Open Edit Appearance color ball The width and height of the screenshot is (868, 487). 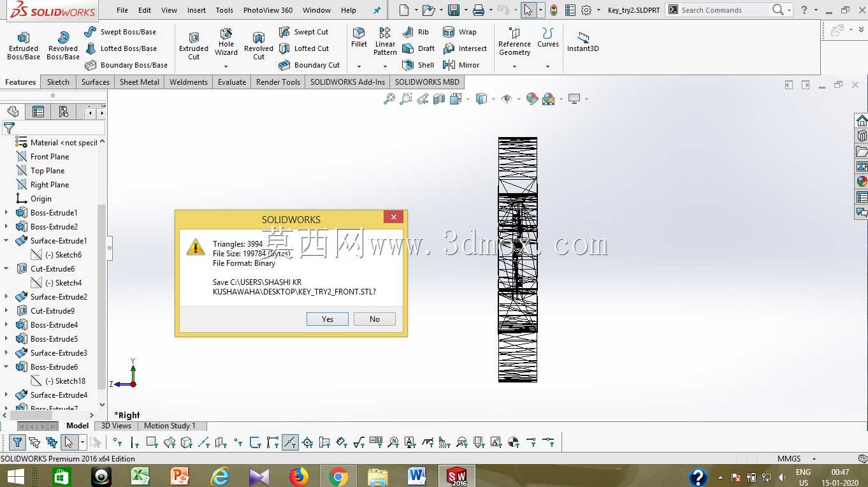[x=532, y=99]
